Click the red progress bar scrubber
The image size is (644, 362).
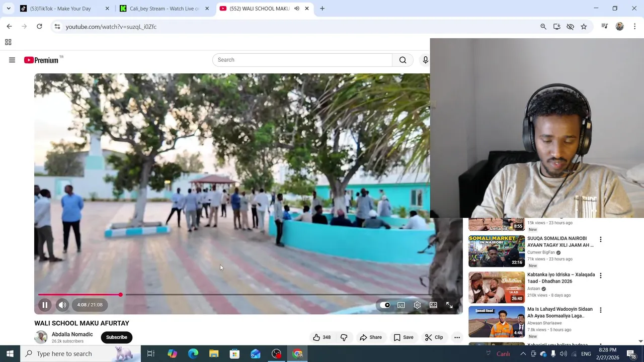click(121, 295)
